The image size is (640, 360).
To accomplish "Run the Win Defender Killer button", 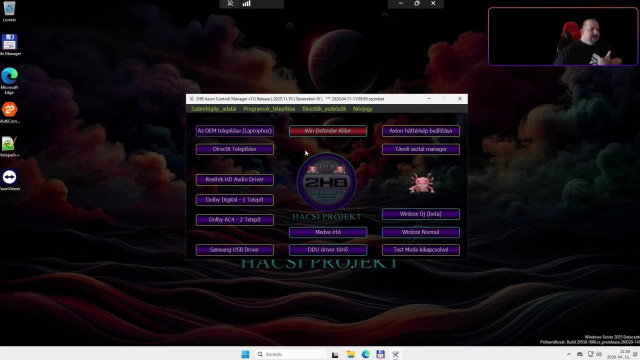I will (x=328, y=131).
